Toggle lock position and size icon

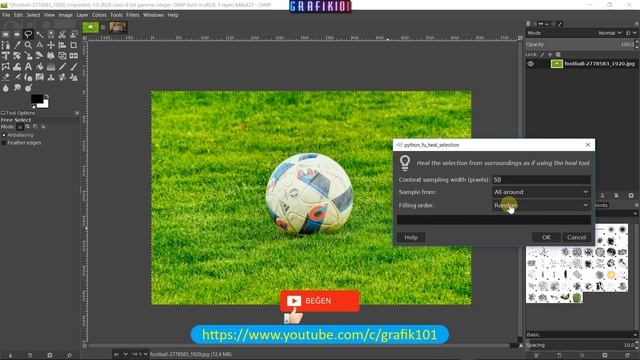550,54
